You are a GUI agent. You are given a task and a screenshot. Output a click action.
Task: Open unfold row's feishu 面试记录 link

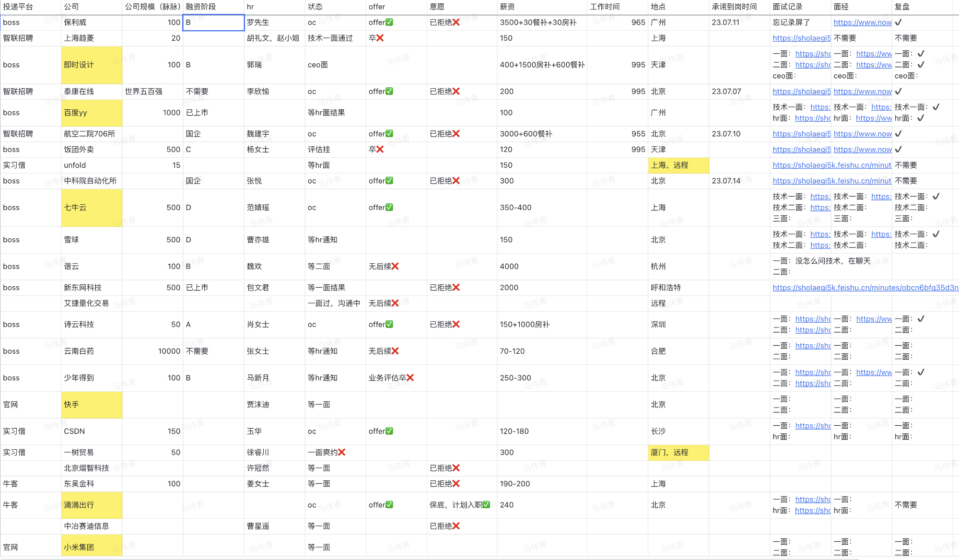[x=831, y=165]
